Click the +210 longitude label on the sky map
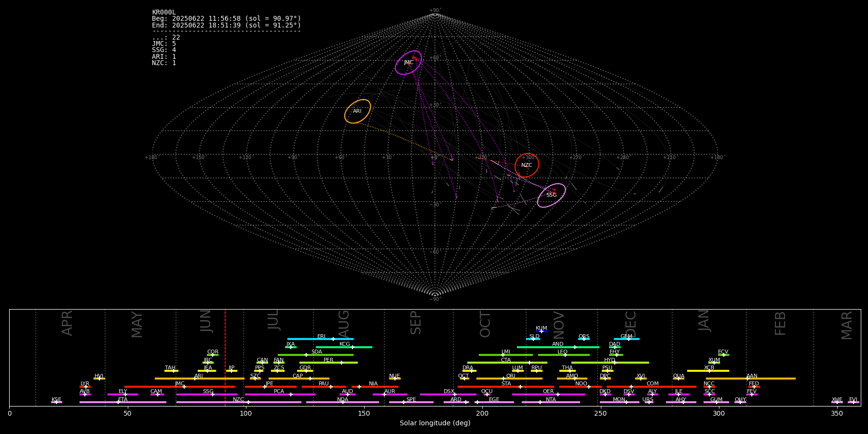The width and height of the screenshot is (868, 434). (669, 158)
